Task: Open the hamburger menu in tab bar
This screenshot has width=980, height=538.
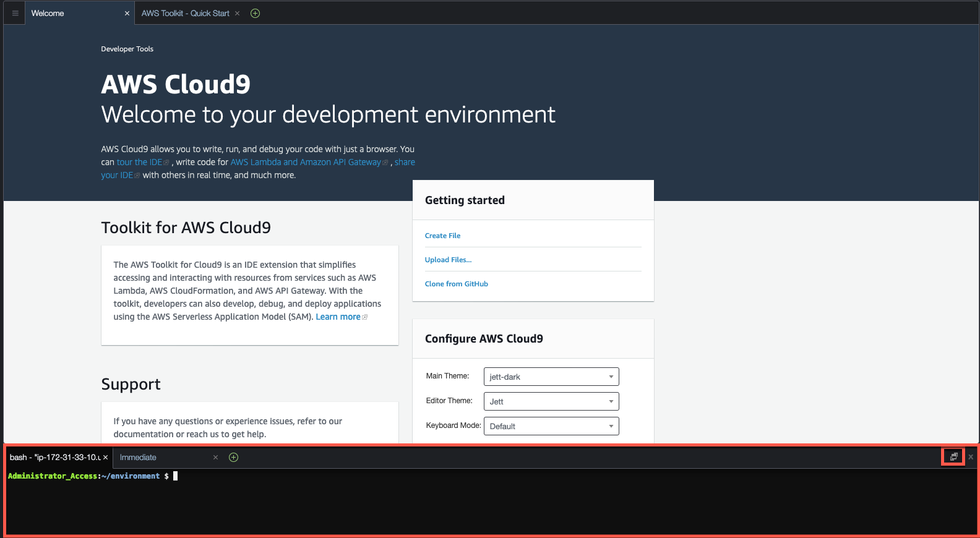Action: tap(15, 13)
